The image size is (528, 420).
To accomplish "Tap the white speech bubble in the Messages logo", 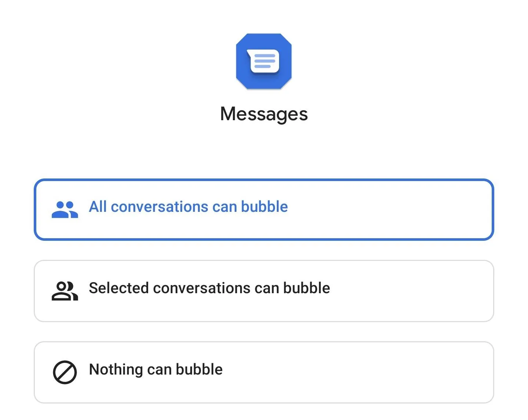I will pyautogui.click(x=263, y=61).
